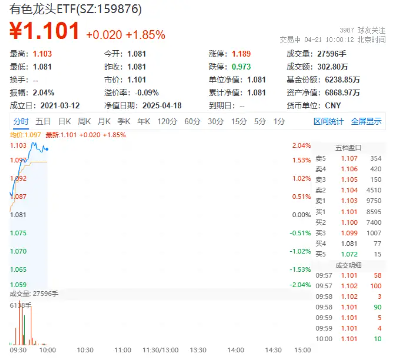This screenshot has height=362, width=395.
Task: Select the 卖2 ask row at 1.104
Action: [x=349, y=190]
